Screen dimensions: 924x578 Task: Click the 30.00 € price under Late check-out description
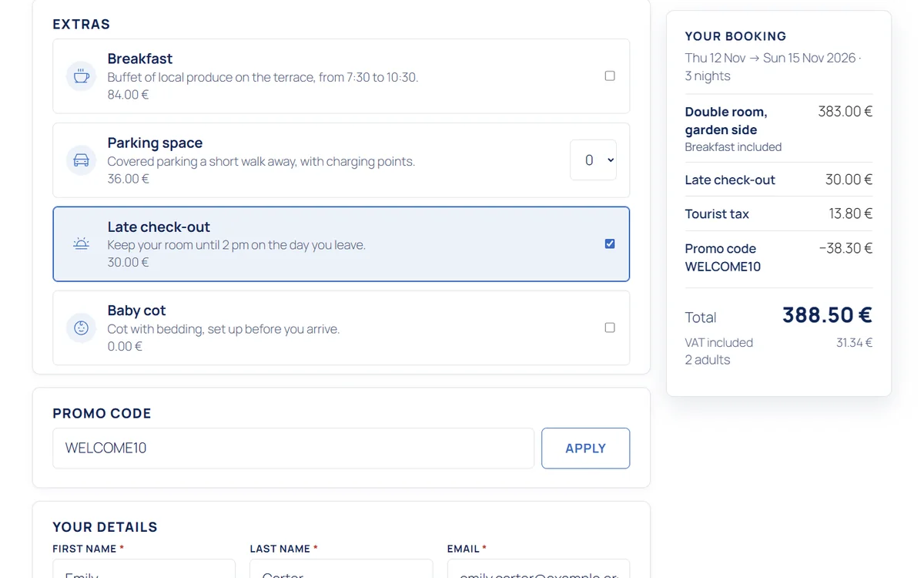pyautogui.click(x=128, y=262)
